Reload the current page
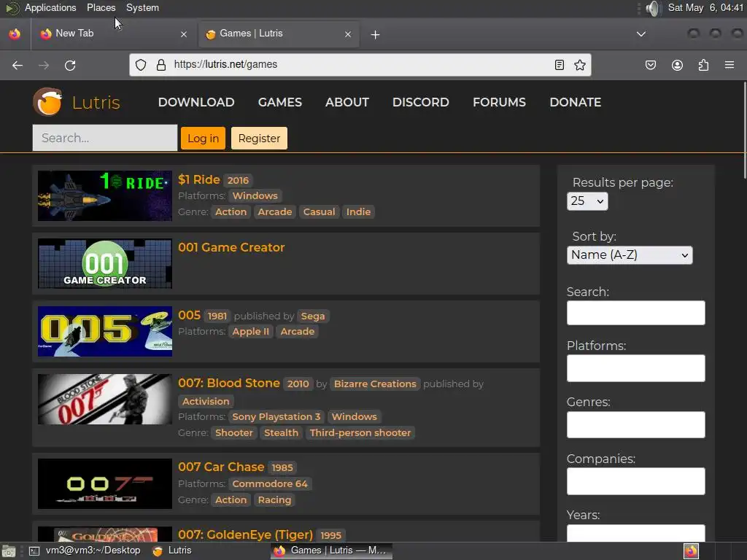747x560 pixels. [70, 65]
